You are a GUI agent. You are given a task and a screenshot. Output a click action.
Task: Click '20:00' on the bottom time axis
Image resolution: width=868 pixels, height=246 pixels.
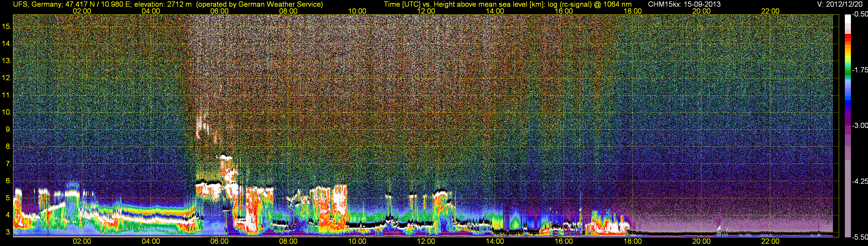(702, 241)
